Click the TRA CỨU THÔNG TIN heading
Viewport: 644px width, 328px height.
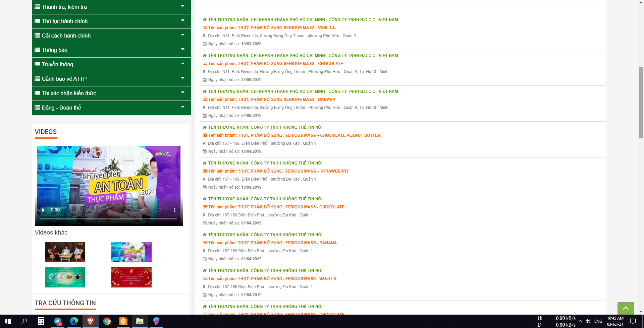click(x=65, y=303)
